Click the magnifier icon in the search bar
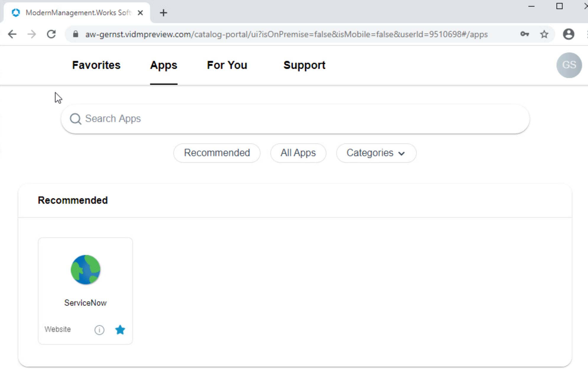 [75, 119]
